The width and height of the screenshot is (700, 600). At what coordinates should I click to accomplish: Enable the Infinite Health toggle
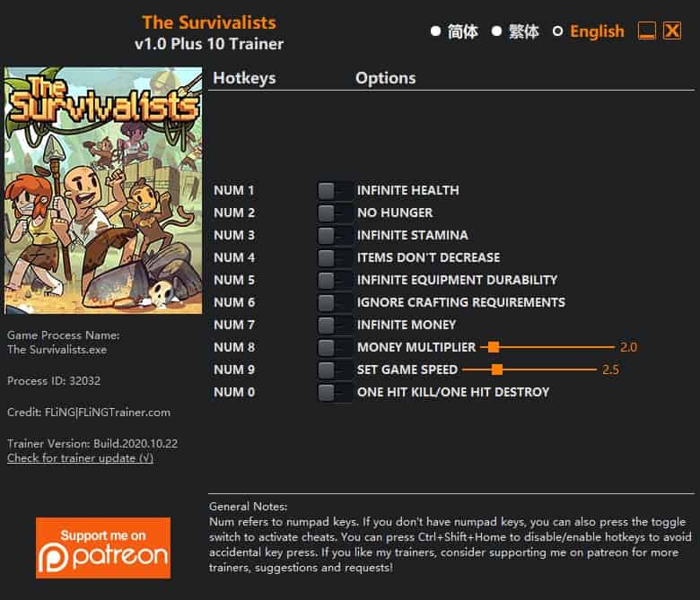(335, 191)
